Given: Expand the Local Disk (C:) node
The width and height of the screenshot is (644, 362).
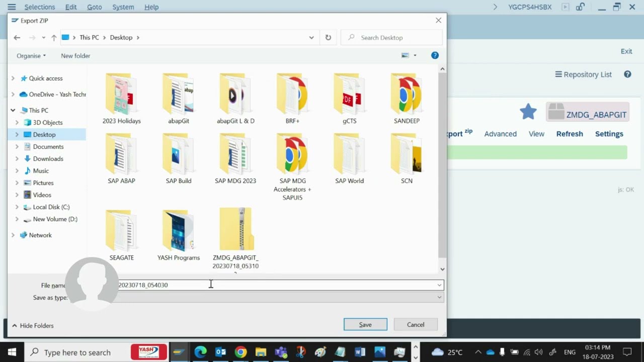Looking at the screenshot, I should coord(17,207).
